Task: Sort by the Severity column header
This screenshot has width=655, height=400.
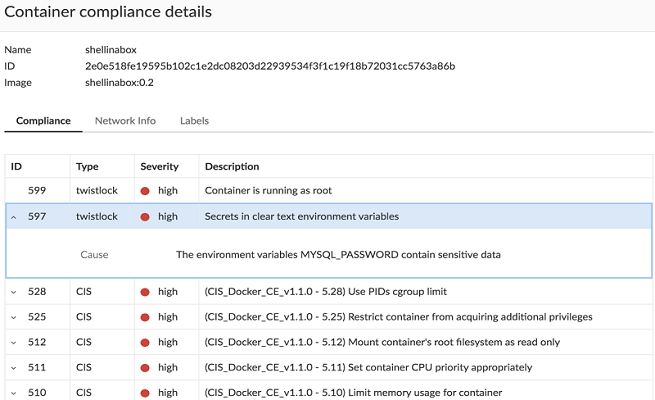Action: click(159, 166)
